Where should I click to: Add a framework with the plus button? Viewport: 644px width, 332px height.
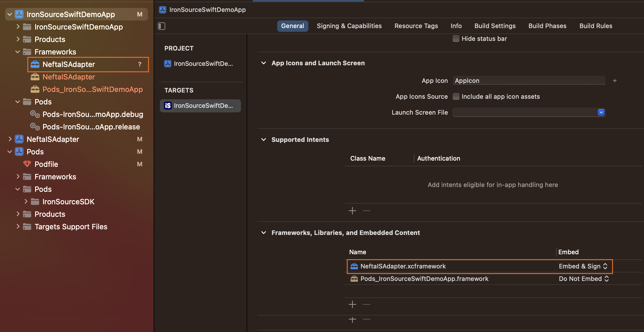(352, 304)
